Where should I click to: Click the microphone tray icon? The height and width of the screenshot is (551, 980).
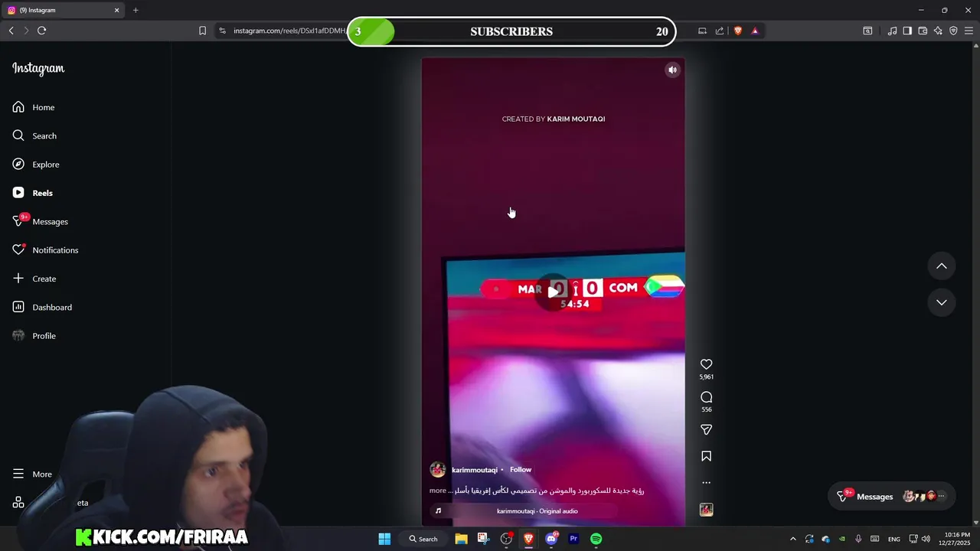[x=858, y=539]
